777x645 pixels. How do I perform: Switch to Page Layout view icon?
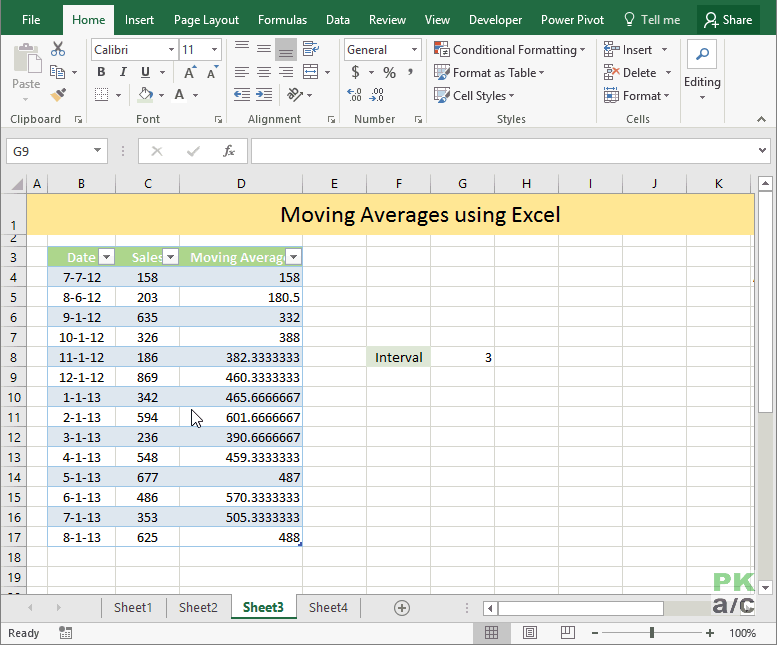[530, 633]
